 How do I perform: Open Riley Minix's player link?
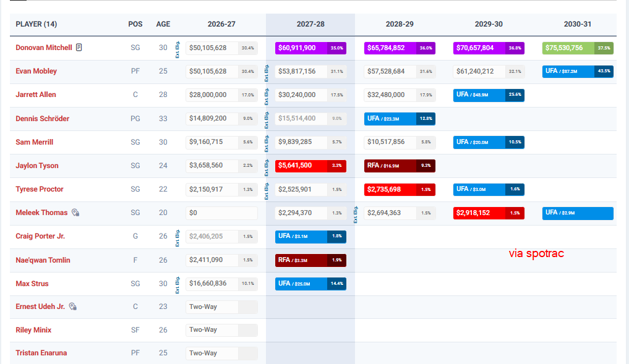point(33,330)
